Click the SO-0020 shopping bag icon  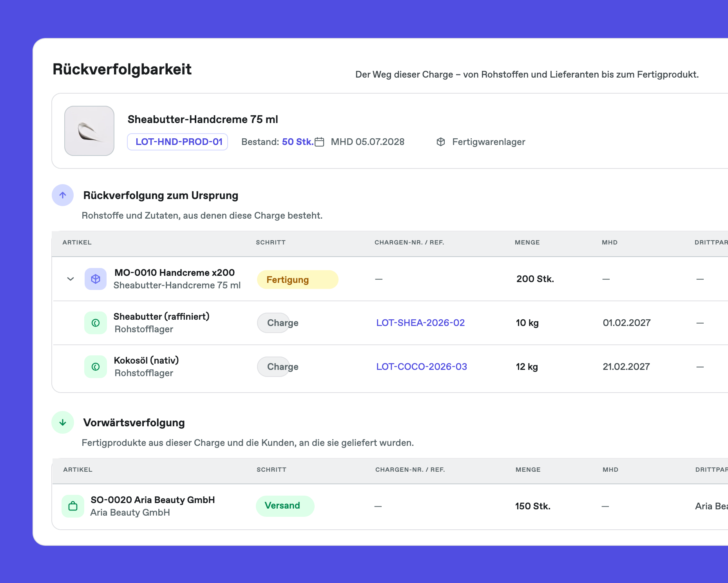pos(73,506)
